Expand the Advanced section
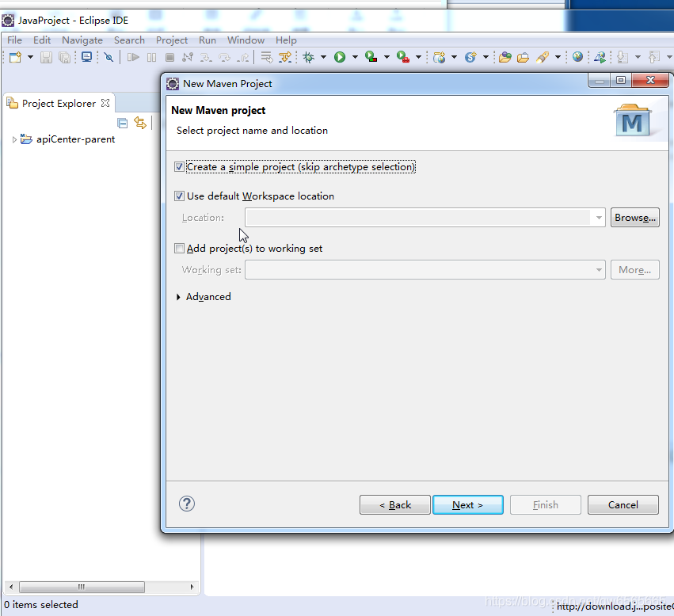674x616 pixels. pyautogui.click(x=178, y=297)
